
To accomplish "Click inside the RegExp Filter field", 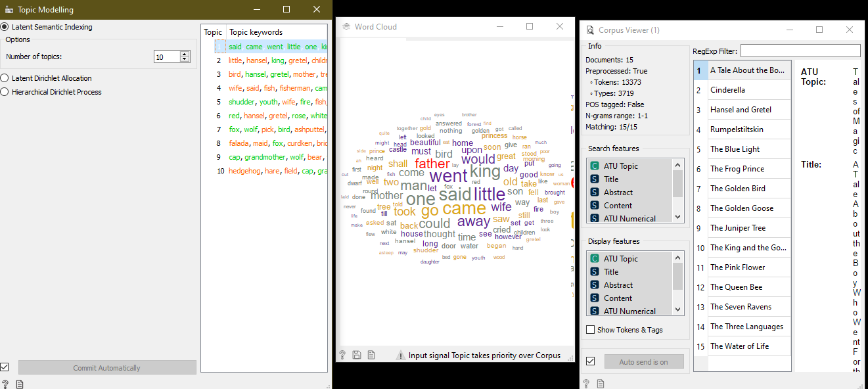I will (x=800, y=50).
